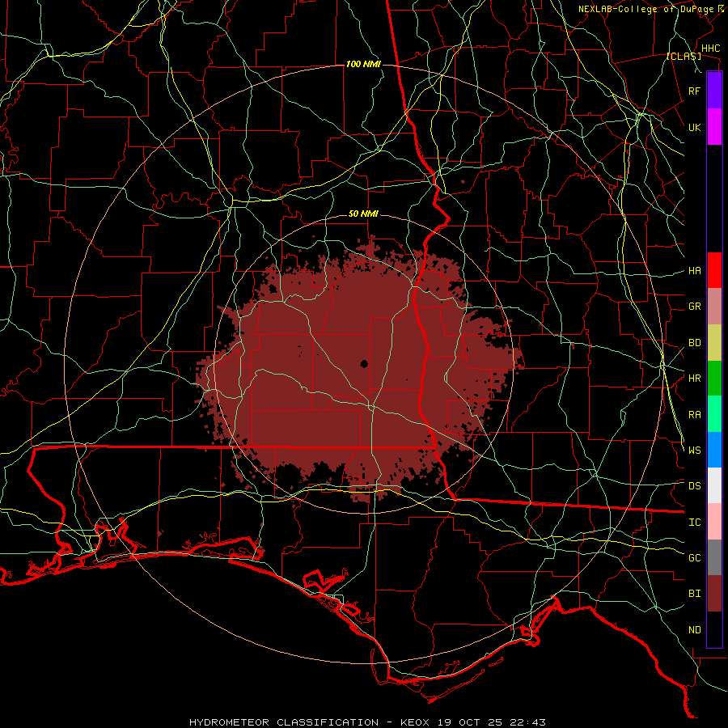This screenshot has width=728, height=728.
Task: Click the GC legend label
Action: (694, 558)
